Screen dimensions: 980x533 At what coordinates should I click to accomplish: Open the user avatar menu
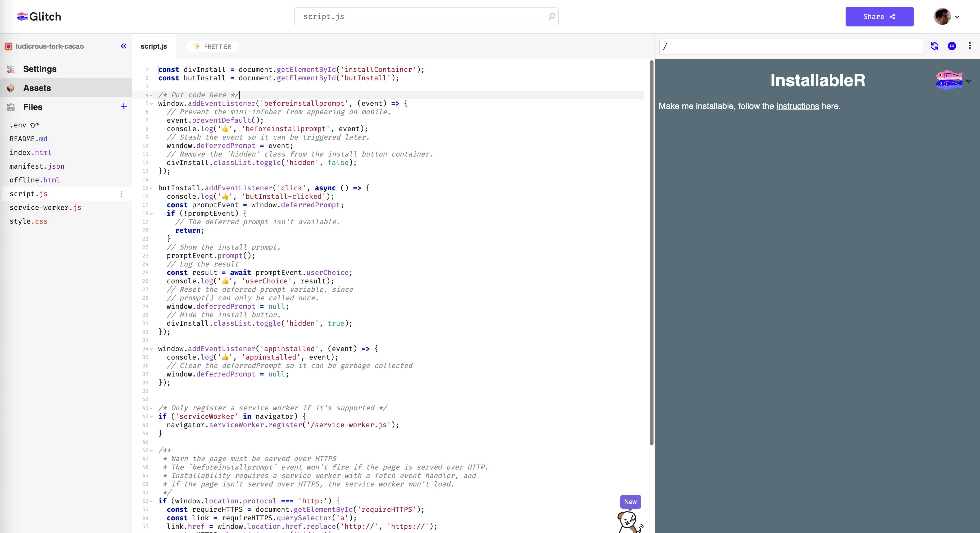tap(942, 16)
